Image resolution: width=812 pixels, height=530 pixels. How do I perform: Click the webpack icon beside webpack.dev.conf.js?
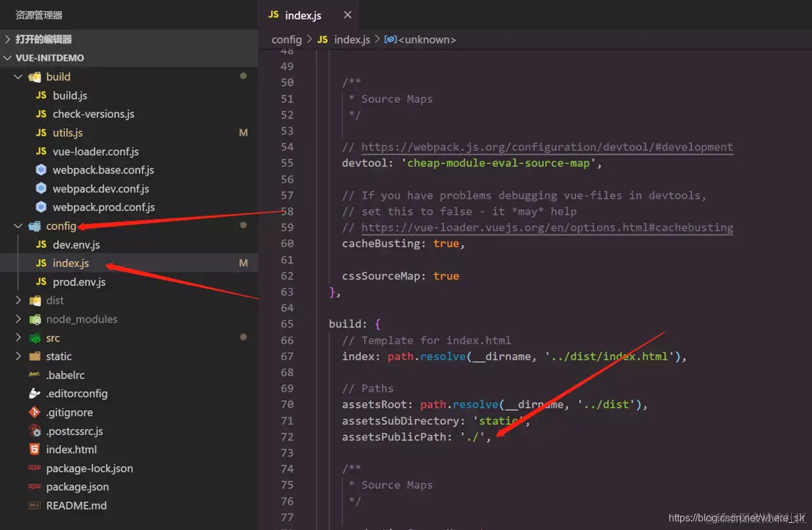point(41,188)
